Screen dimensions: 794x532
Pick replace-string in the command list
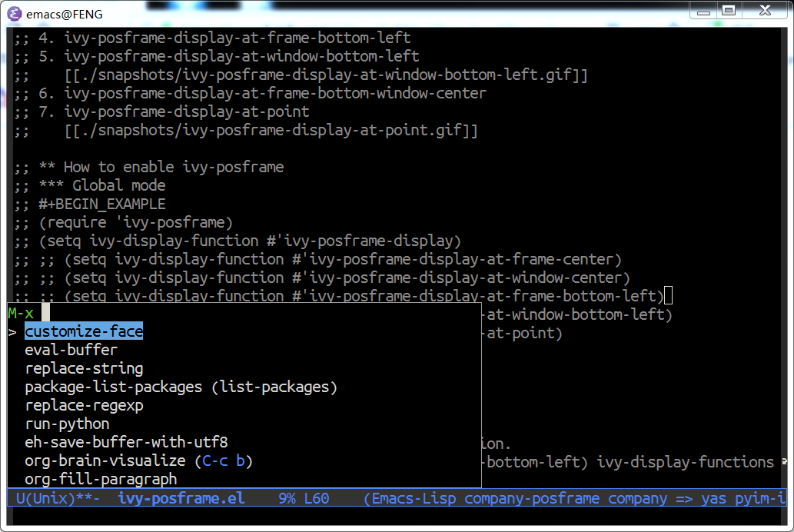84,368
